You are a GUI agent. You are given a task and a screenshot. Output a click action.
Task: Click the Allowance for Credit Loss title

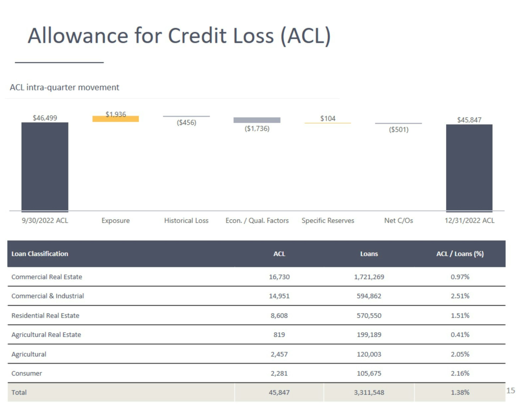179,36
